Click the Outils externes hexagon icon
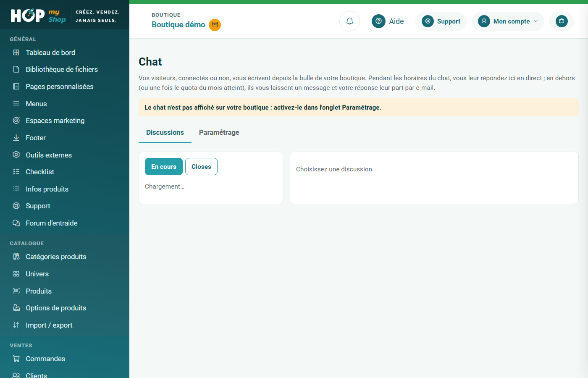Image resolution: width=588 pixels, height=378 pixels. pyautogui.click(x=16, y=155)
